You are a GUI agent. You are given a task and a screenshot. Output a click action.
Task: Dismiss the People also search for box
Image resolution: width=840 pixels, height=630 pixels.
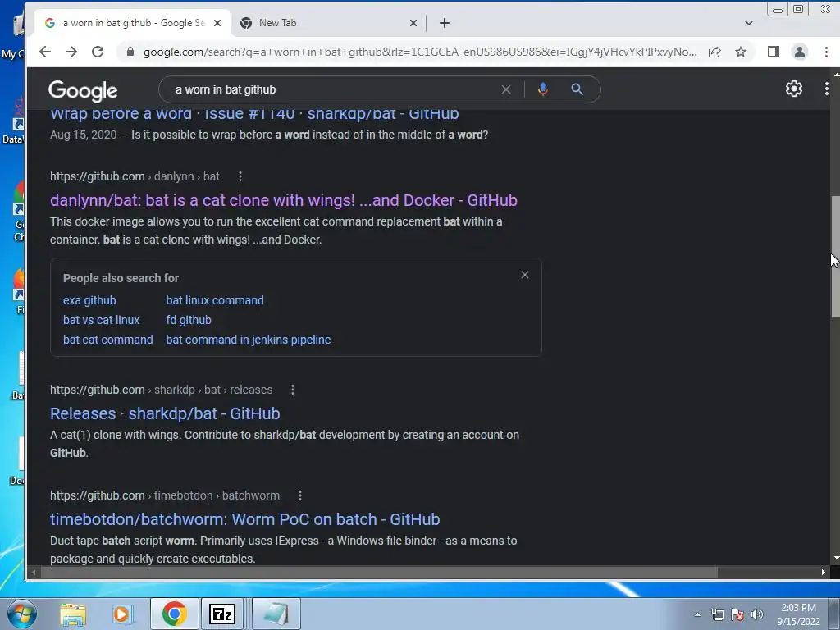[525, 275]
